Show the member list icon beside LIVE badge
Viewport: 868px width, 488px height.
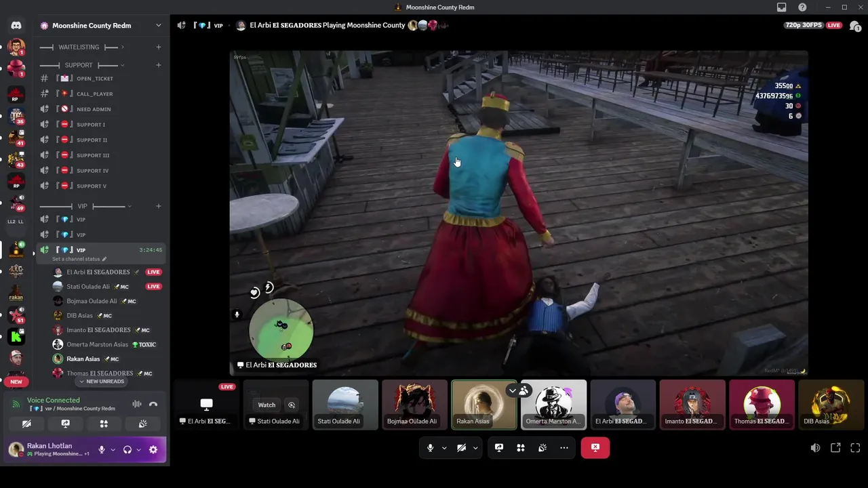(x=855, y=26)
